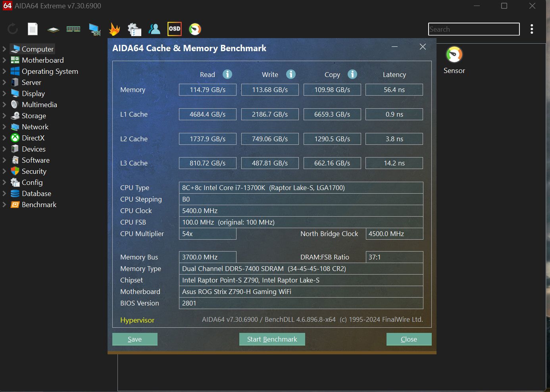Click Memory Bus value 3700.0 MHz
The image size is (550, 392).
click(208, 257)
